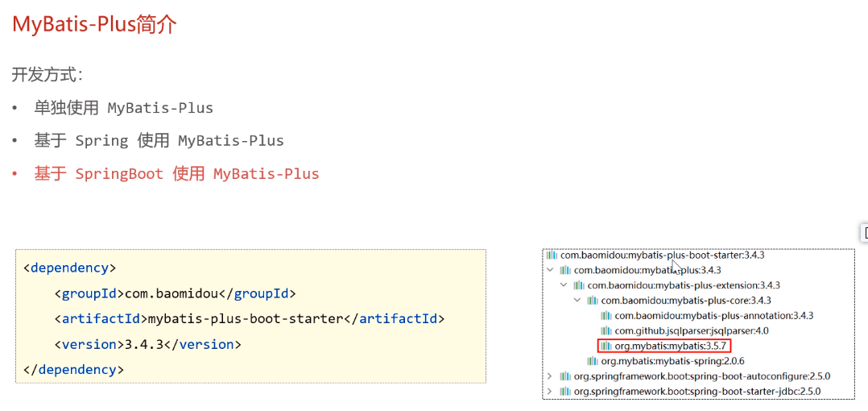Click the partially visible widget at right edge
The image size is (868, 411).
pos(865,233)
